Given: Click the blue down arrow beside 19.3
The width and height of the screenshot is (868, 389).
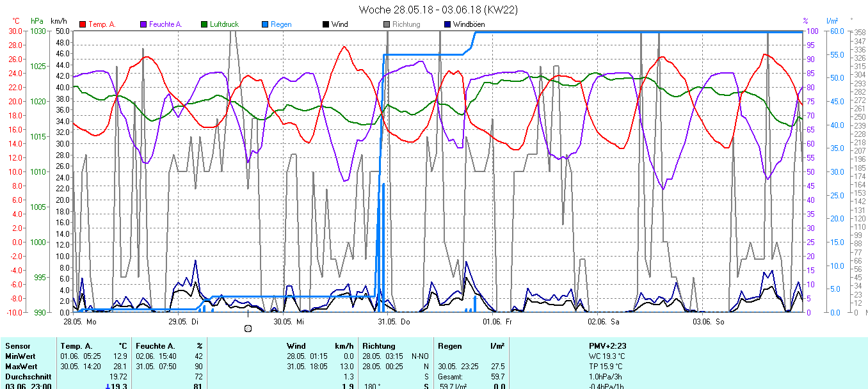Looking at the screenshot, I should click(x=108, y=386).
